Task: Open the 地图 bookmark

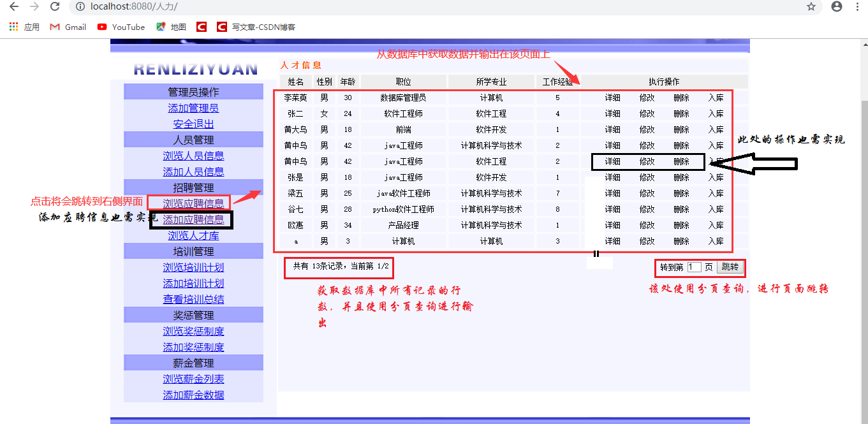Action: (x=167, y=27)
